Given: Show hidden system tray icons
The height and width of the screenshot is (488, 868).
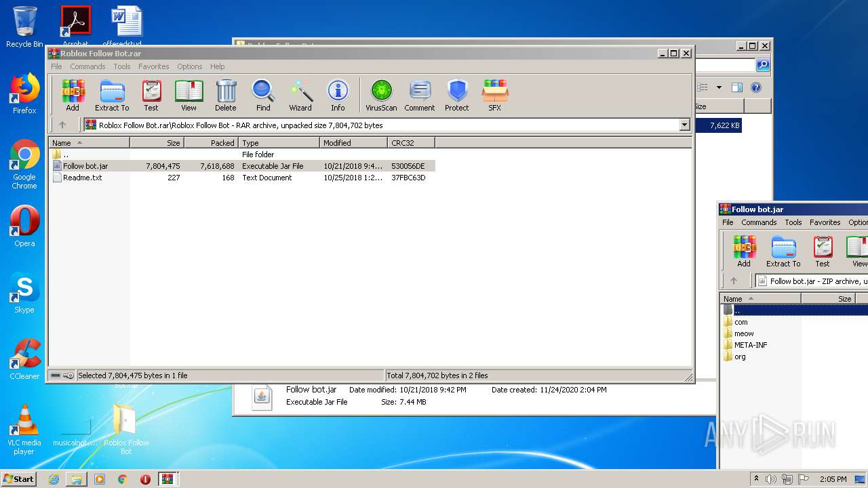Looking at the screenshot, I should (756, 479).
